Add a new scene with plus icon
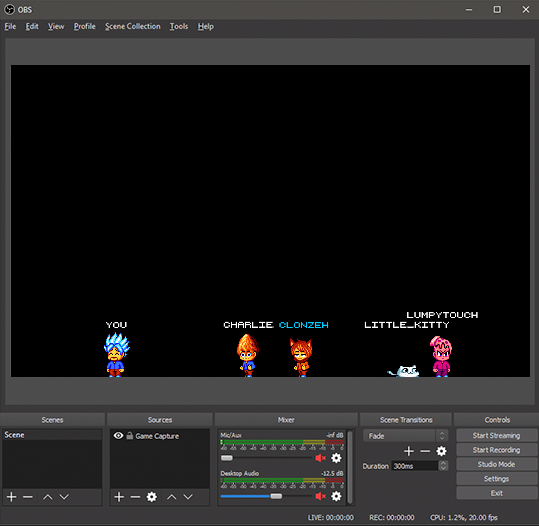539x526 pixels. coord(11,497)
